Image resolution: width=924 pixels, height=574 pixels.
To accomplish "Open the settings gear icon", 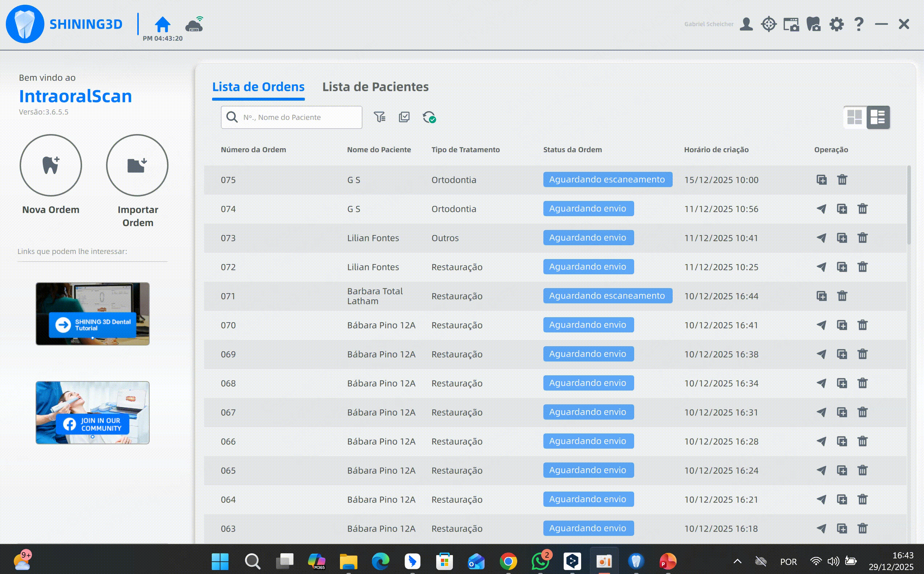I will (x=836, y=24).
